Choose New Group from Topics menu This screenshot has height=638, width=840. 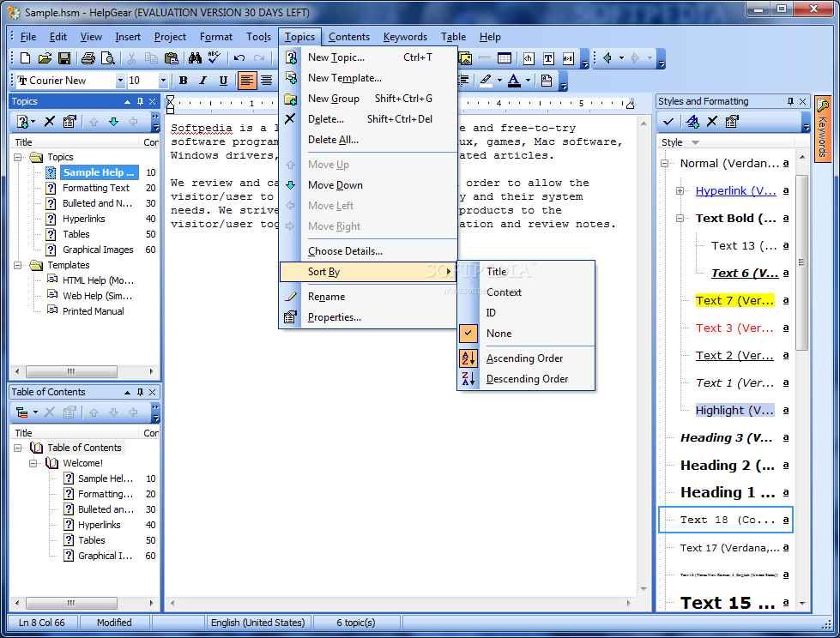coord(334,99)
